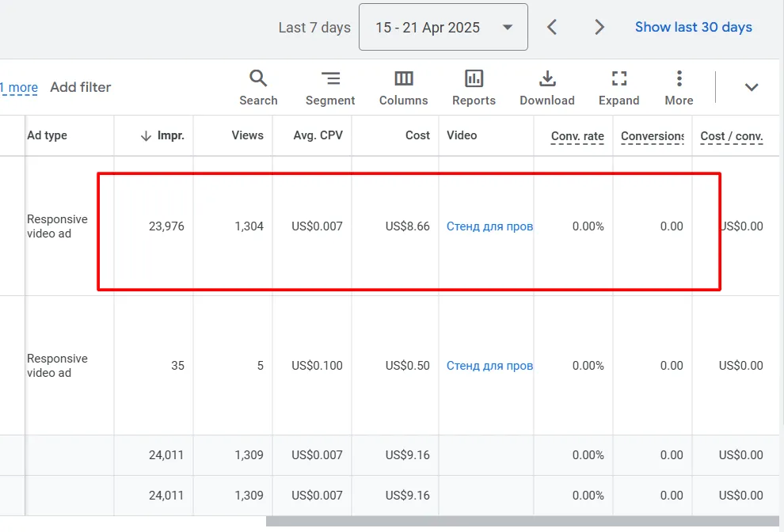This screenshot has height=532, width=784.
Task: Show last 30 days
Action: coord(694,27)
